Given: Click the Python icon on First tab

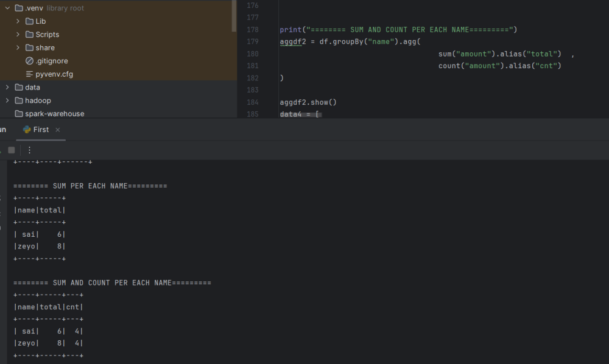Looking at the screenshot, I should pyautogui.click(x=27, y=130).
